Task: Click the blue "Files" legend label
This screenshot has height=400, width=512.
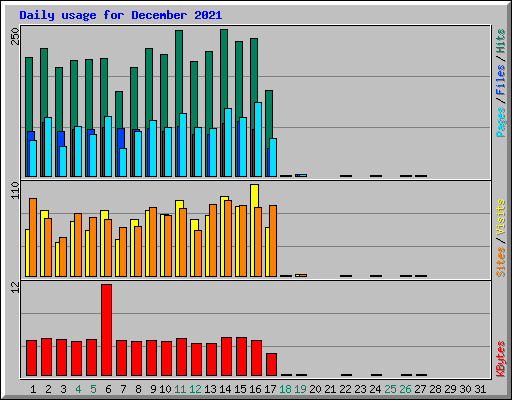Action: point(501,80)
